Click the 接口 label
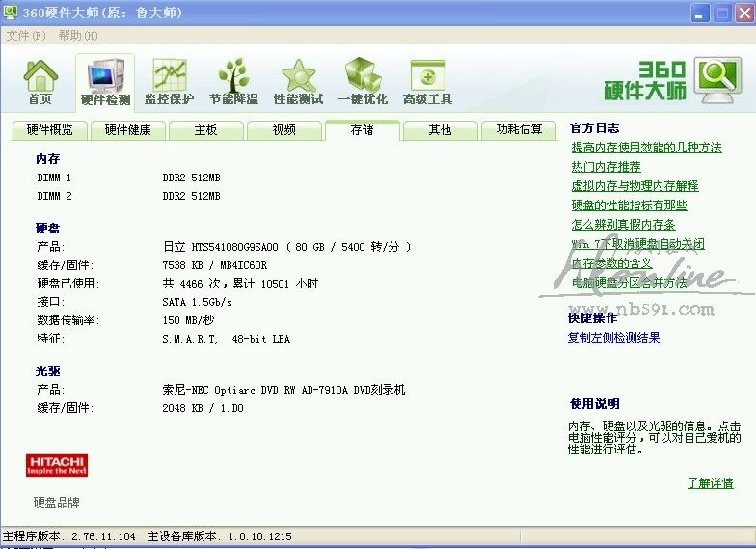 tap(50, 302)
